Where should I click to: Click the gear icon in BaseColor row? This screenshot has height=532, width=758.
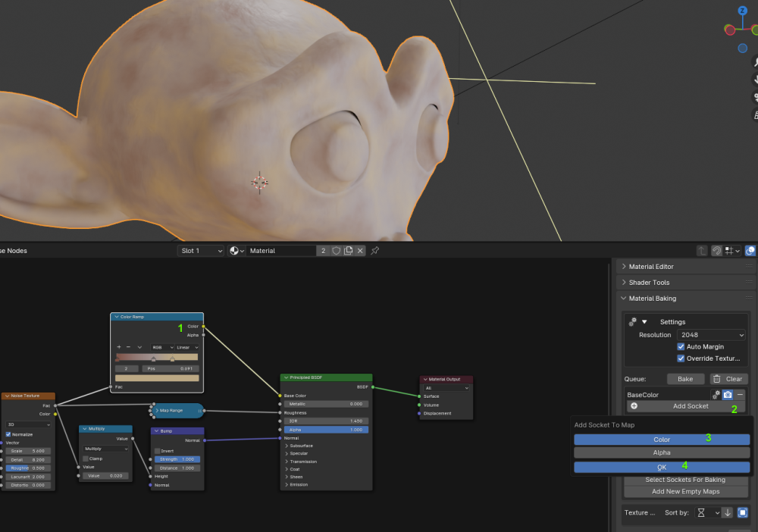click(715, 395)
